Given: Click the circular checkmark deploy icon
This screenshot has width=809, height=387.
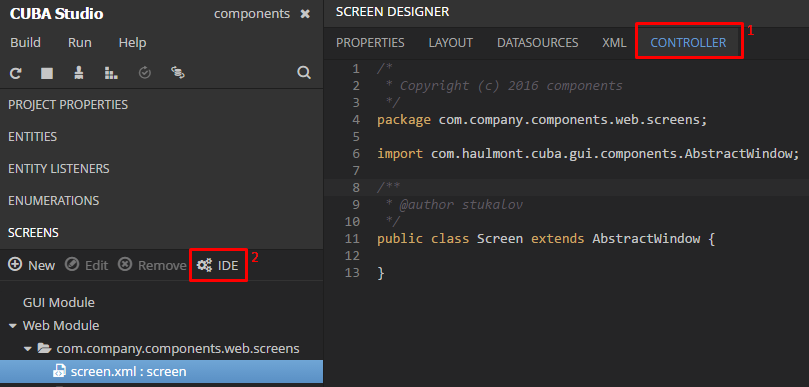Looking at the screenshot, I should pyautogui.click(x=144, y=73).
